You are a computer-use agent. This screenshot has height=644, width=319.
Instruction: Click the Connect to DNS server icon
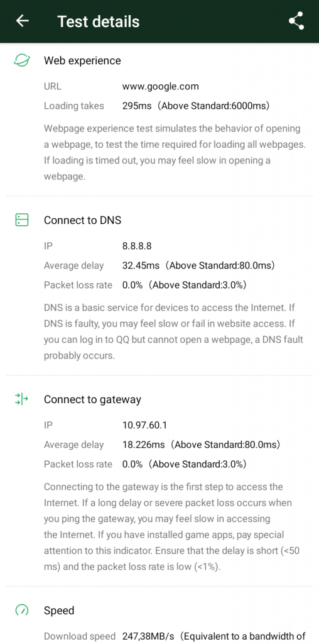click(22, 220)
